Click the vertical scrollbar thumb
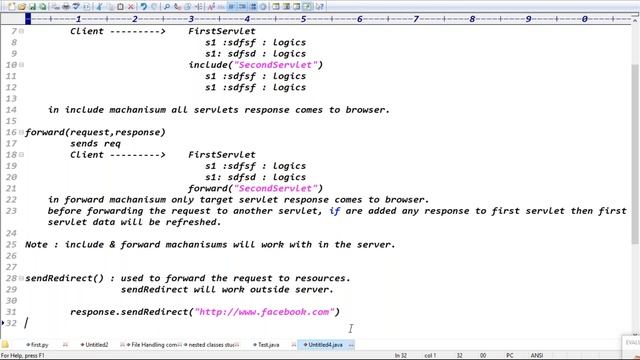The image size is (640, 360). pos(635,153)
